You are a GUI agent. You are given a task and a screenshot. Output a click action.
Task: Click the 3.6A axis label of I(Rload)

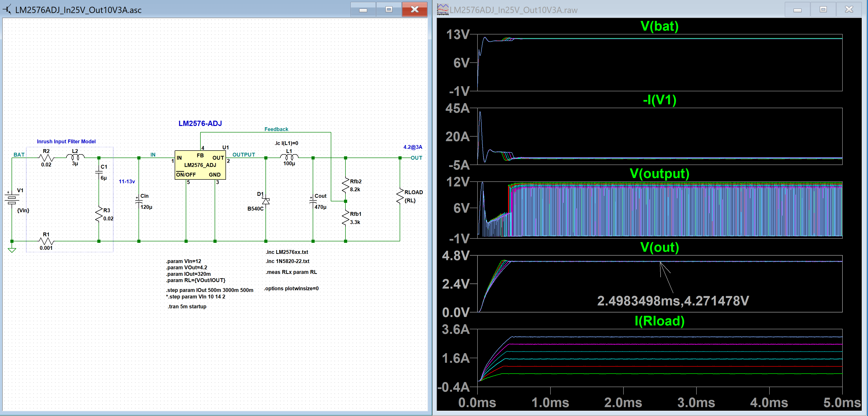pyautogui.click(x=456, y=330)
